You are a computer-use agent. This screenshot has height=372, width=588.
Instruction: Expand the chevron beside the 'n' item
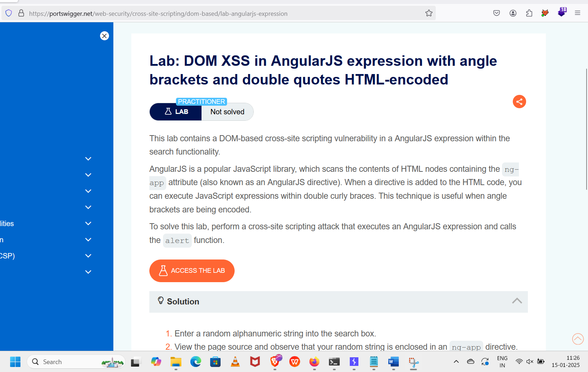[x=88, y=239]
